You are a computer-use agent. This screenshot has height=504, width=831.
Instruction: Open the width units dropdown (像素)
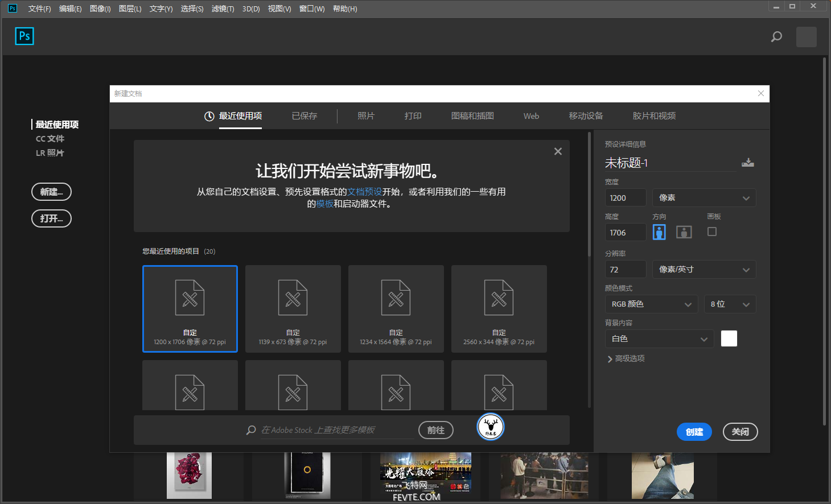(x=704, y=198)
